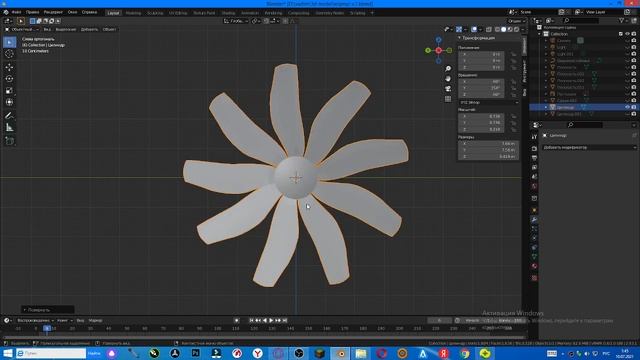Open viewport shading options dropdown arrow
The width and height of the screenshot is (640, 360).
click(x=523, y=29)
